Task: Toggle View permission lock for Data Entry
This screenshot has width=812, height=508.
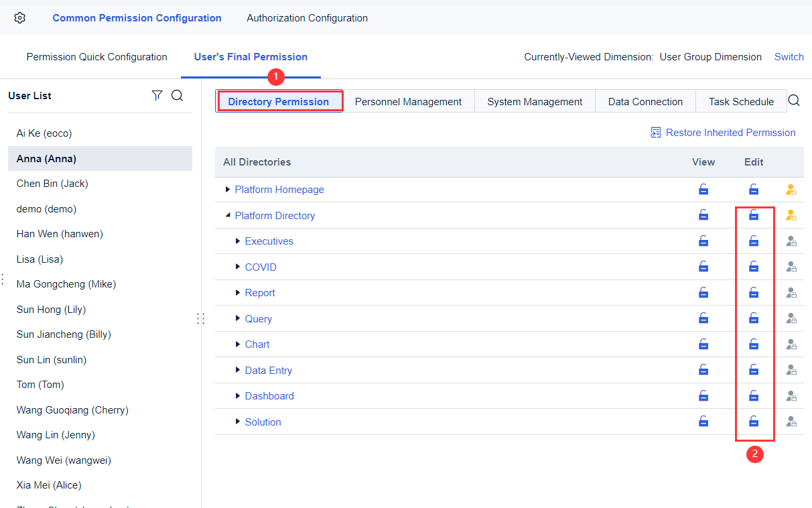Action: 703,370
